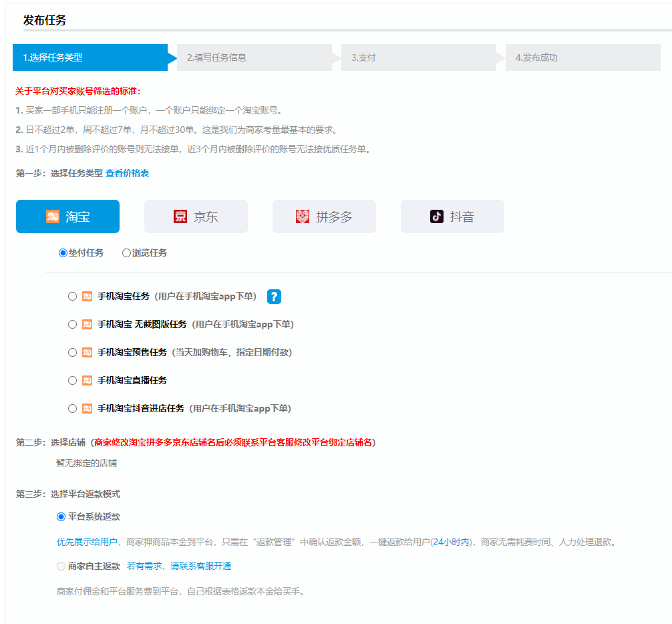The width and height of the screenshot is (672, 624).
Task: Click the Taobao icon beside 手机淘宝直播任务
Action: (x=87, y=381)
